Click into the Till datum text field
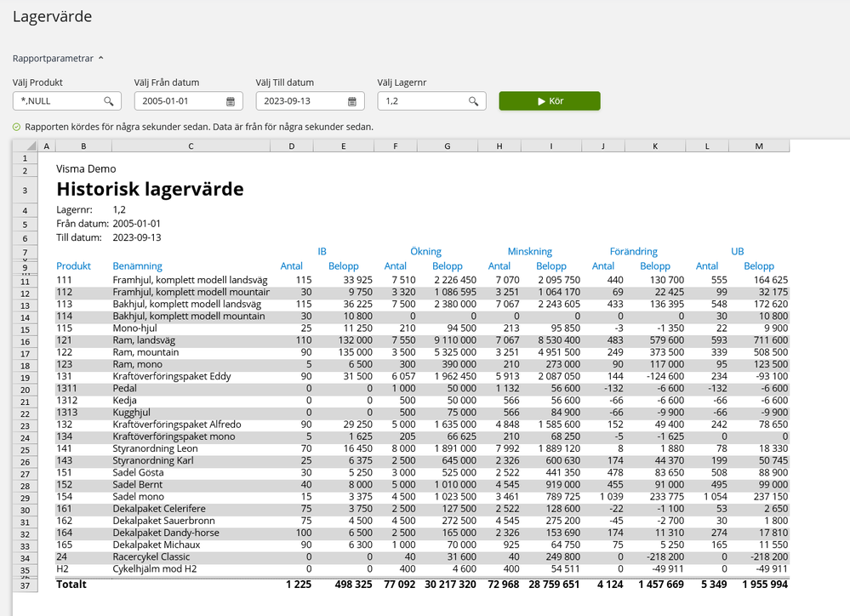 (x=299, y=101)
